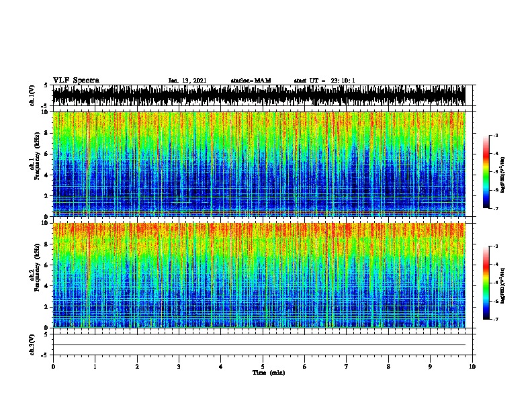Click the ch.2 spectrogram color scale bar
The width and height of the screenshot is (532, 411).
coord(486,283)
